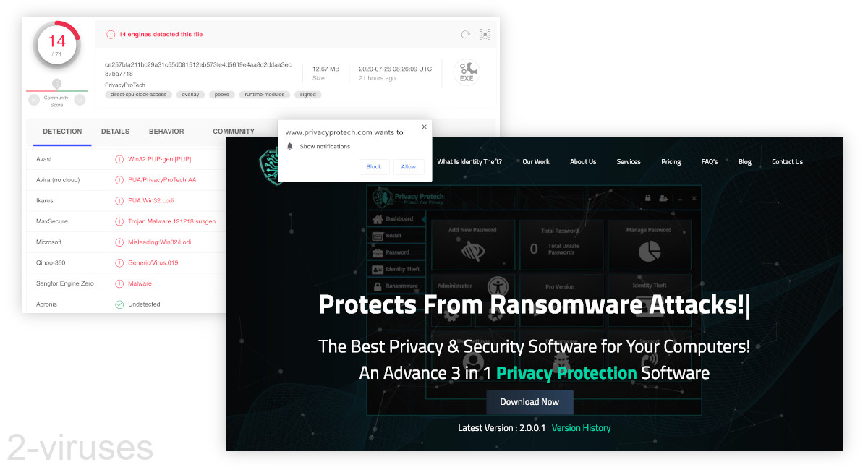The height and width of the screenshot is (470, 868).
Task: Click the warning icon in the Ikarus row
Action: (x=119, y=200)
